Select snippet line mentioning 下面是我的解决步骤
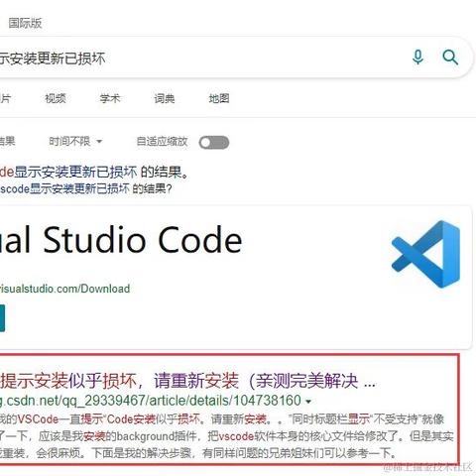The width and height of the screenshot is (476, 476). (198, 453)
